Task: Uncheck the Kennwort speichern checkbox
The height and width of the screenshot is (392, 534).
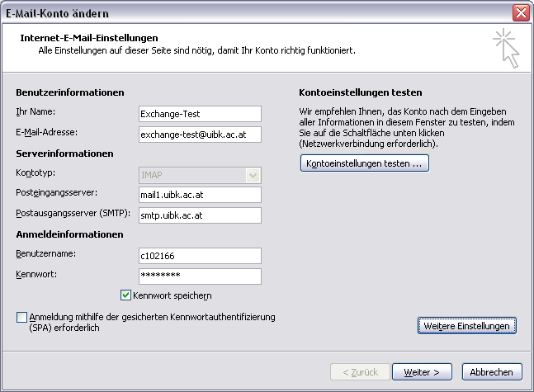Action: [x=126, y=295]
